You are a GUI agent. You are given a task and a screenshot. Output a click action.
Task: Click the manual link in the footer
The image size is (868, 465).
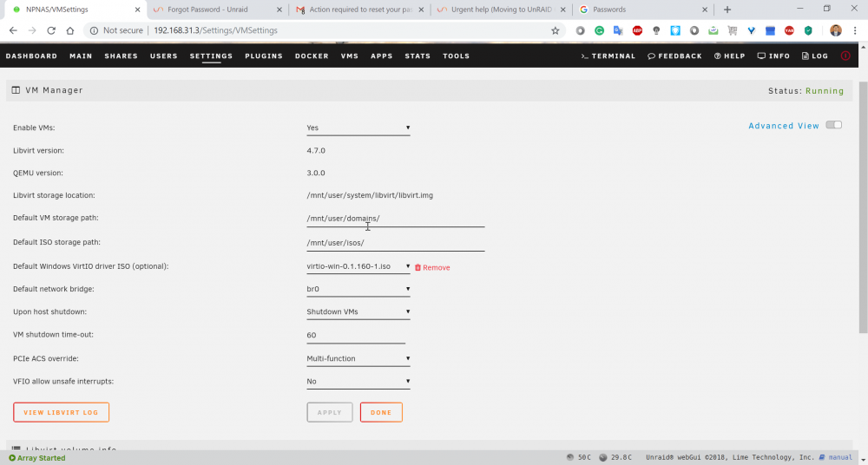click(839, 457)
